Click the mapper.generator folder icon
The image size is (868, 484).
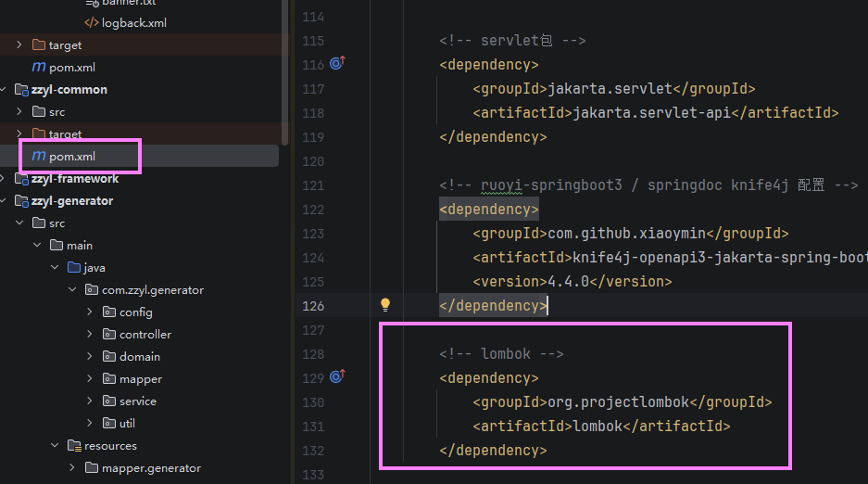click(x=92, y=468)
